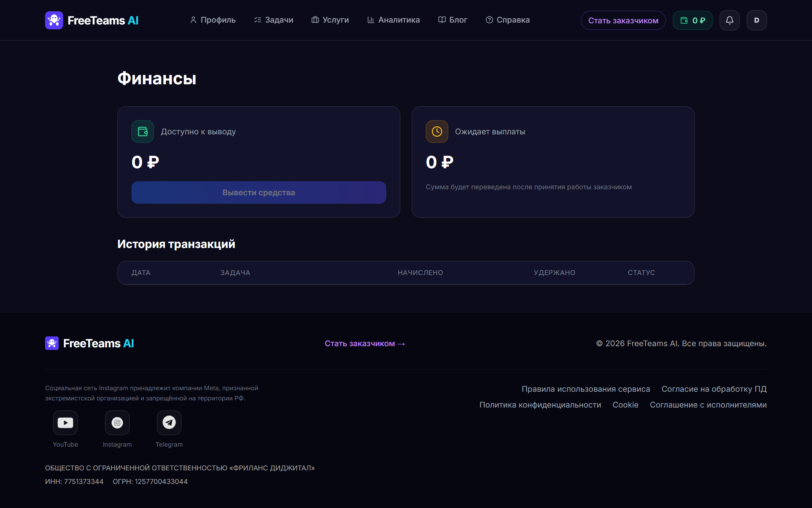The height and width of the screenshot is (508, 812).
Task: Open the YouTube social icon
Action: [x=65, y=423]
